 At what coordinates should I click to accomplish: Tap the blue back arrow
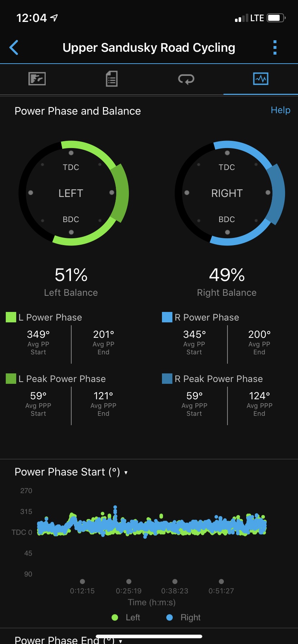14,47
